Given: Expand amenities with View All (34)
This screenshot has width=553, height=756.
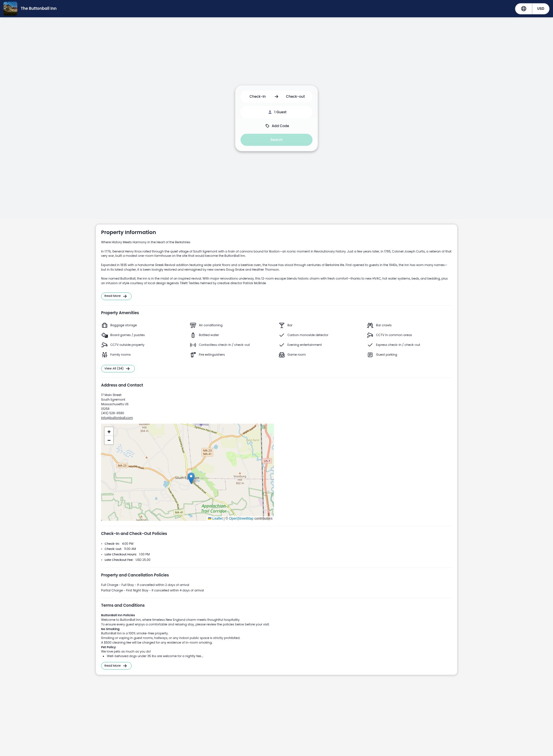Looking at the screenshot, I should click(x=118, y=368).
